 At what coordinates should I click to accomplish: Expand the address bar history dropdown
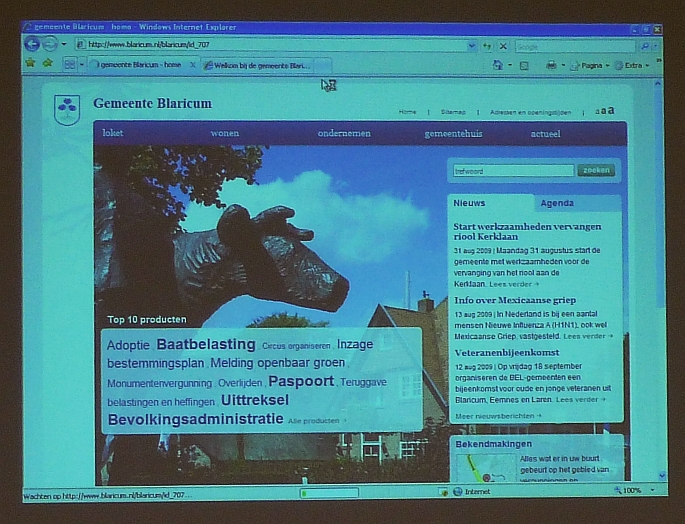coord(472,45)
